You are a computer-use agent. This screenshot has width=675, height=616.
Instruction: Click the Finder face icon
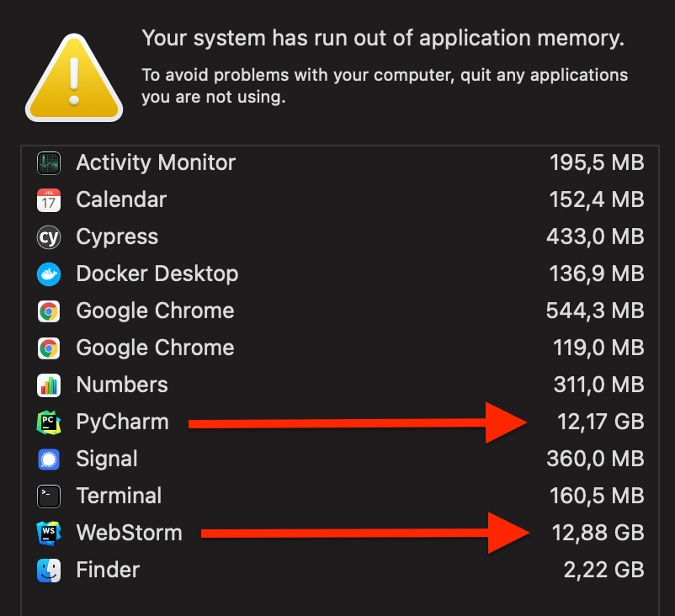pyautogui.click(x=49, y=571)
